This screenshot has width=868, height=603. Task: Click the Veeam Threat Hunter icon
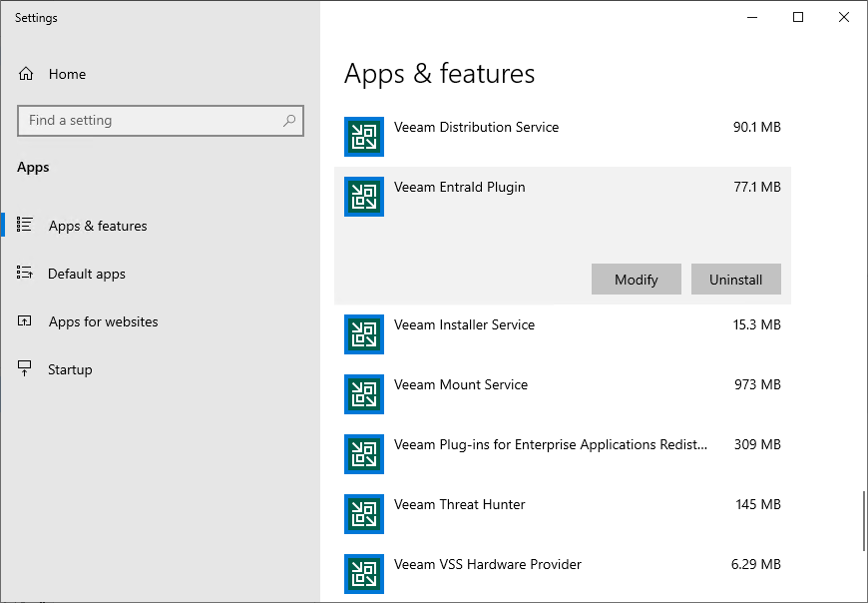[364, 514]
